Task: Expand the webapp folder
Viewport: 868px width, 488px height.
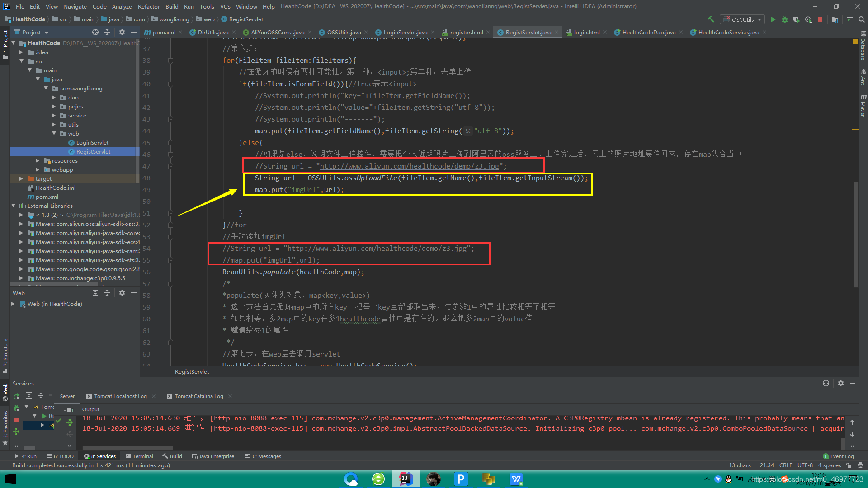Action: point(38,169)
